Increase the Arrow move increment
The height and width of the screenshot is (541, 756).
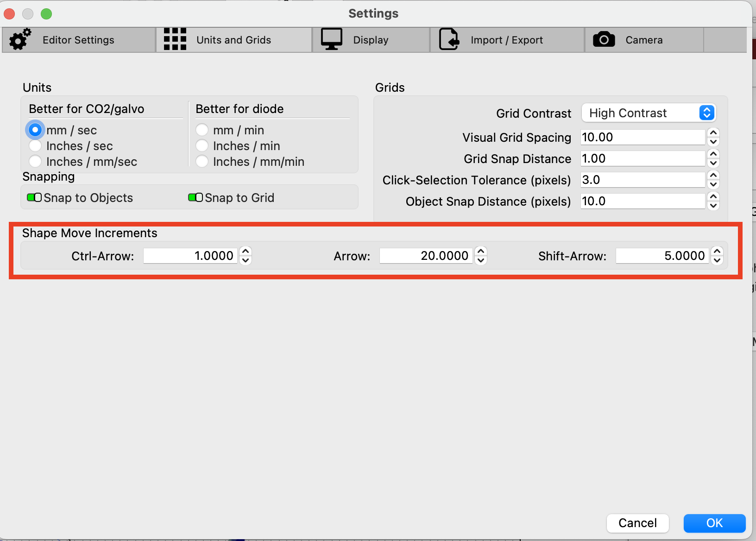(x=481, y=251)
